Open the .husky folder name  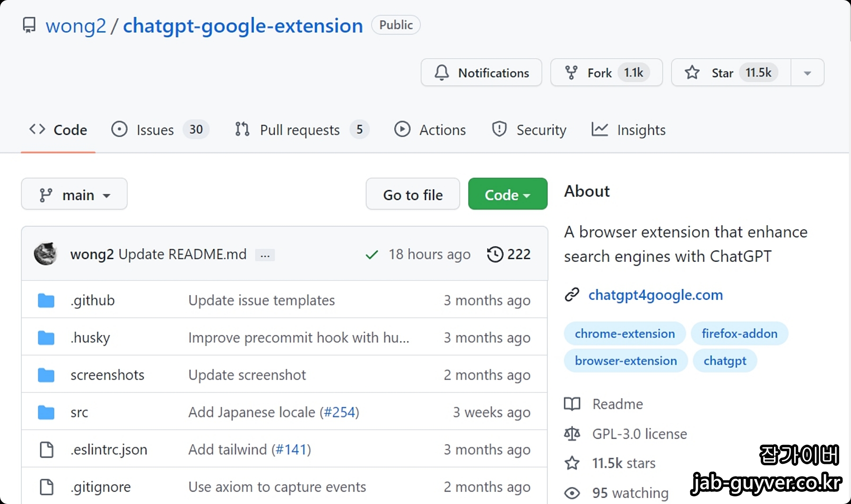pos(90,338)
